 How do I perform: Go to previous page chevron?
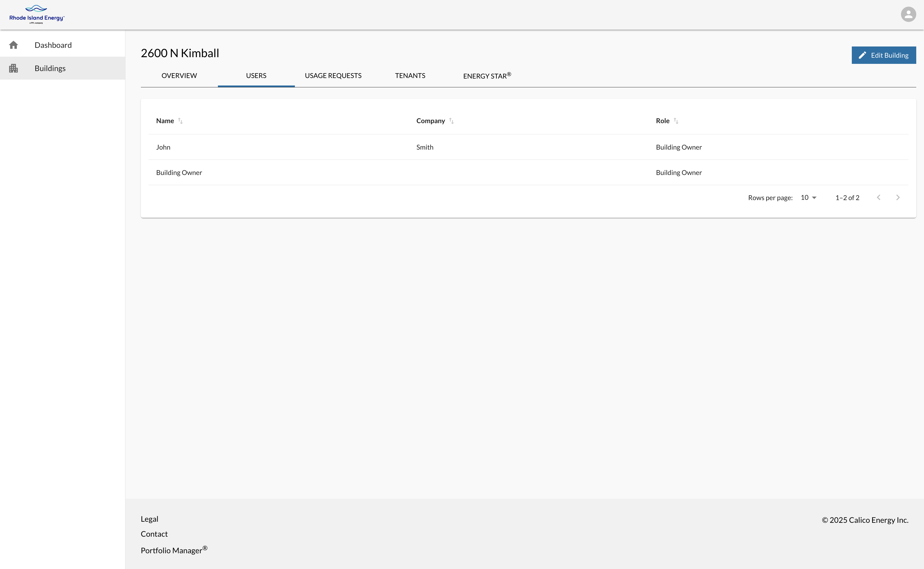[879, 198]
